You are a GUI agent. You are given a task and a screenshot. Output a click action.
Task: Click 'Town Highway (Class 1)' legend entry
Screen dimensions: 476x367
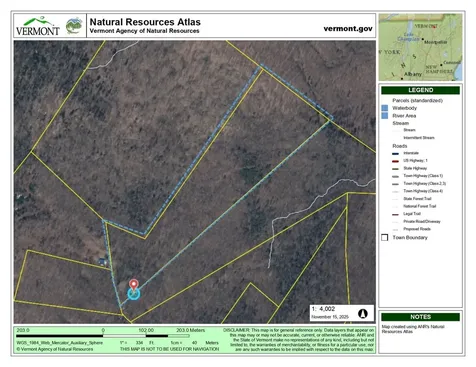coord(423,176)
